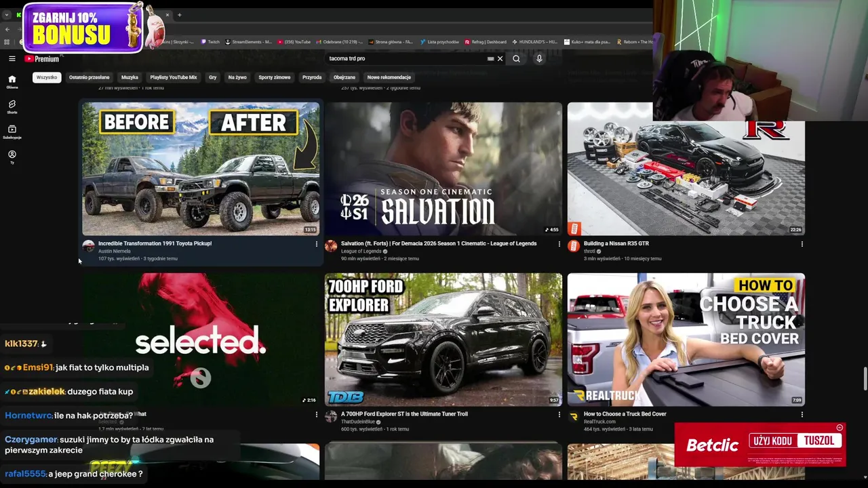Image resolution: width=868 pixels, height=488 pixels.
Task: Select the 'Na żywo' filter chip
Action: (x=237, y=77)
